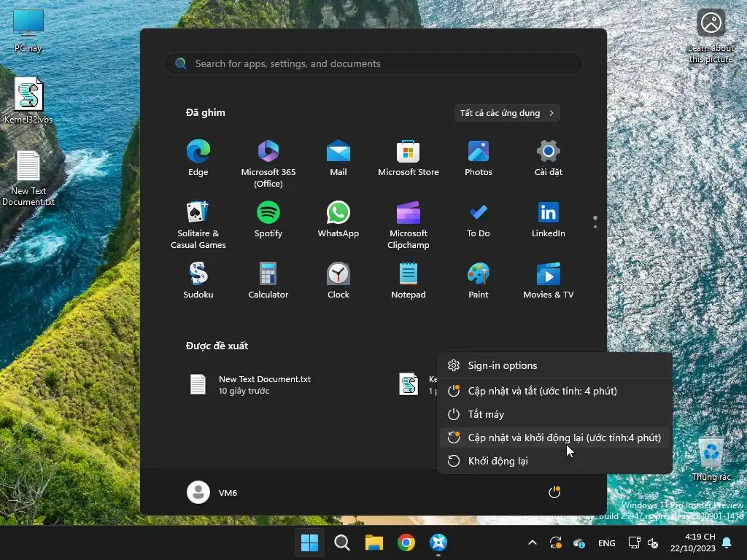
Task: Open File Explorer from taskbar
Action: 374,542
